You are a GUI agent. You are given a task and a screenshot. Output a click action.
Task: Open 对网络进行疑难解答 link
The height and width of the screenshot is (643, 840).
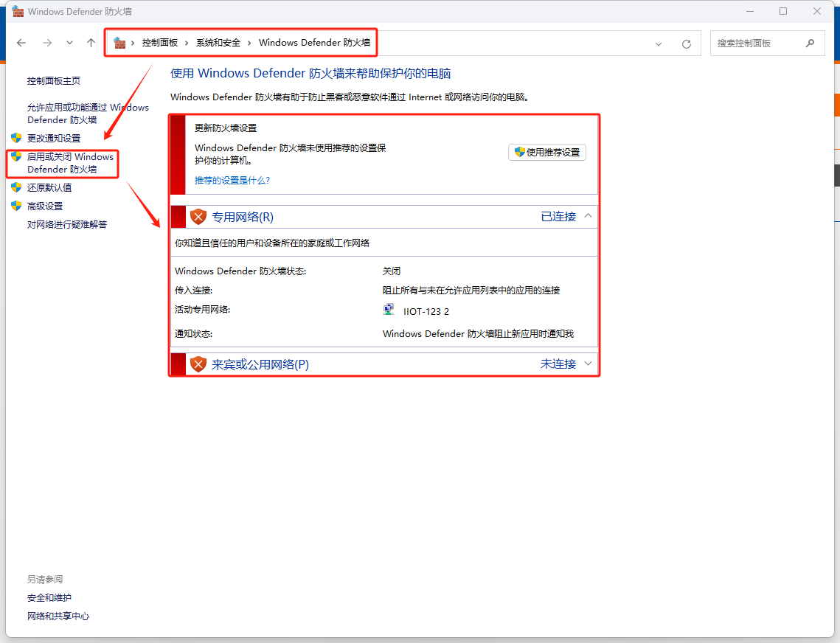tap(67, 224)
